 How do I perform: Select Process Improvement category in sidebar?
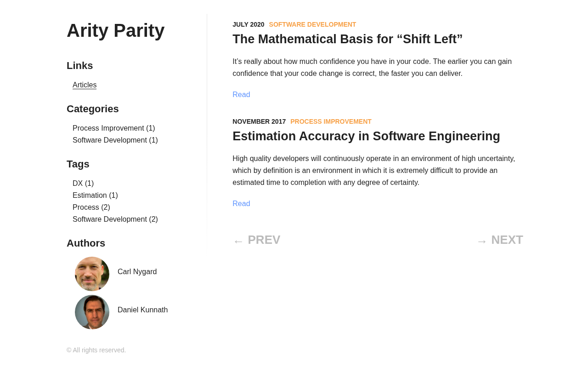(113, 128)
